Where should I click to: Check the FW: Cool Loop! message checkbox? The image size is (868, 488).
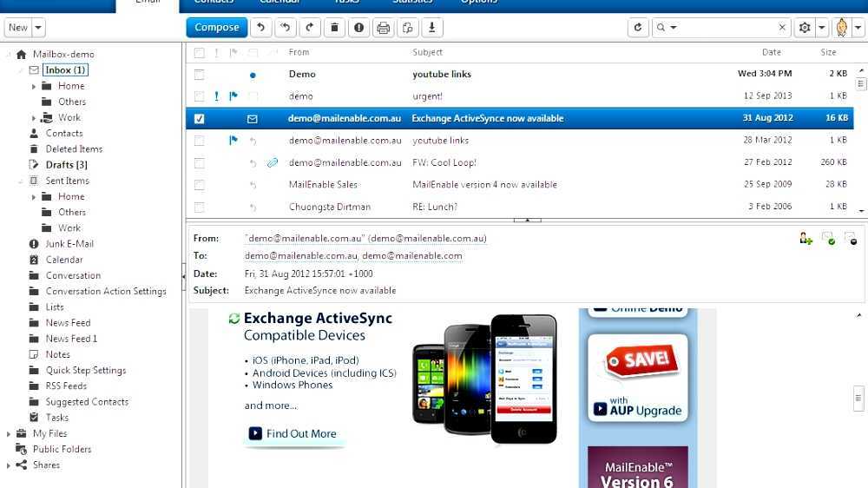[x=200, y=163]
